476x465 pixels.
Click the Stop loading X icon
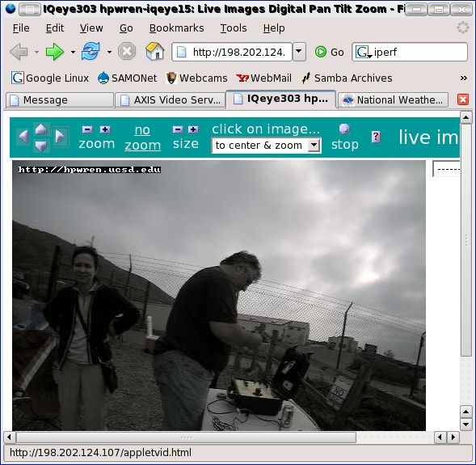pyautogui.click(x=127, y=51)
